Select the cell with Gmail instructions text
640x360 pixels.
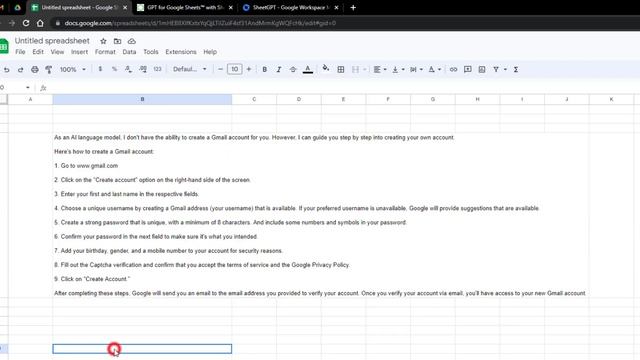pyautogui.click(x=320, y=215)
